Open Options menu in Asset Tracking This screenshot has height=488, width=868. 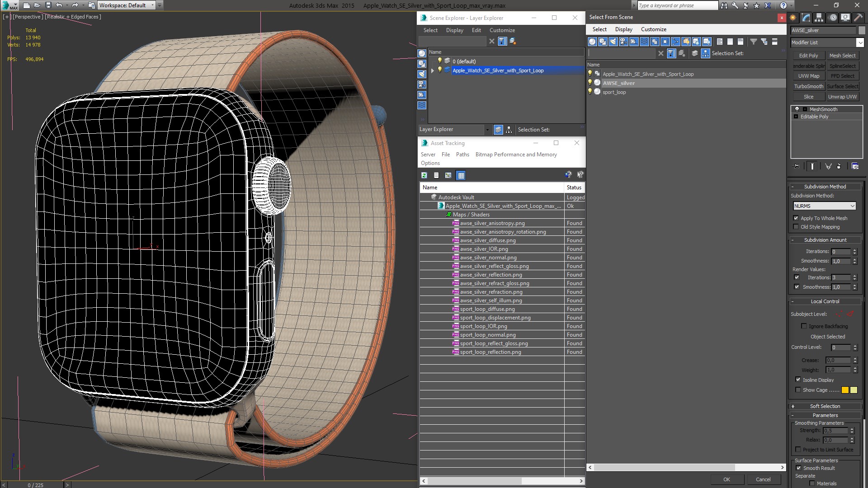pos(430,163)
